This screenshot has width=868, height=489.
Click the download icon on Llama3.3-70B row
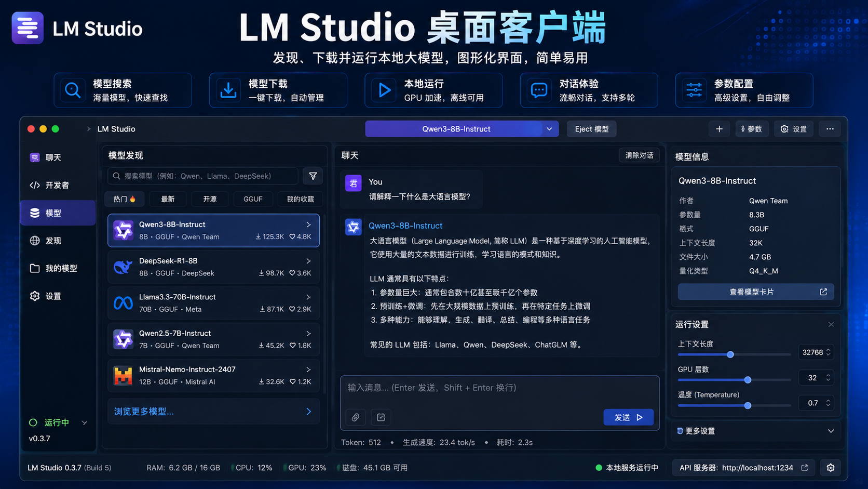coord(262,309)
